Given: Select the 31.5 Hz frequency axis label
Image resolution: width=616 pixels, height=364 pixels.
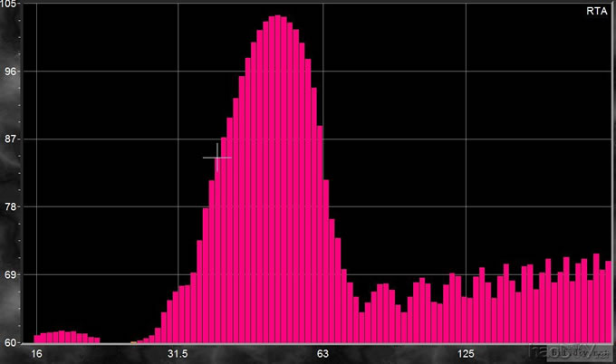Looking at the screenshot, I should pyautogui.click(x=178, y=353).
